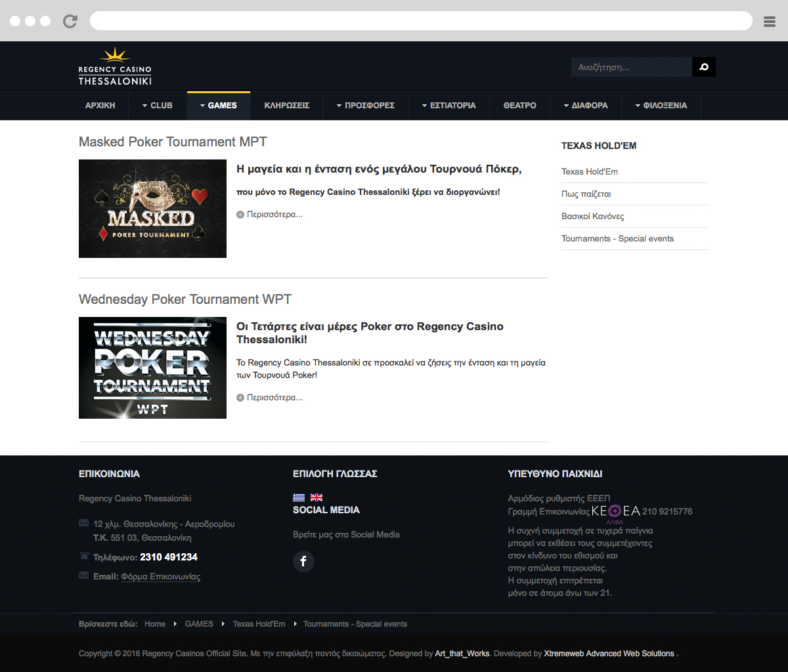
Task: Click the Wednesday Poker Tournament thumbnail image
Action: coord(152,367)
